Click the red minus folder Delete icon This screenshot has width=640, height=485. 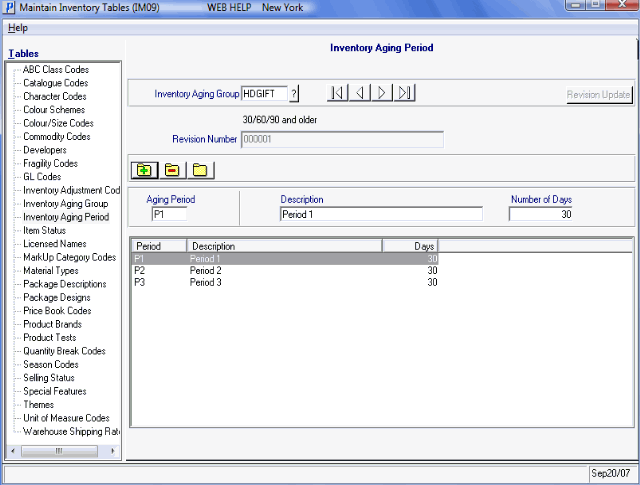point(172,170)
